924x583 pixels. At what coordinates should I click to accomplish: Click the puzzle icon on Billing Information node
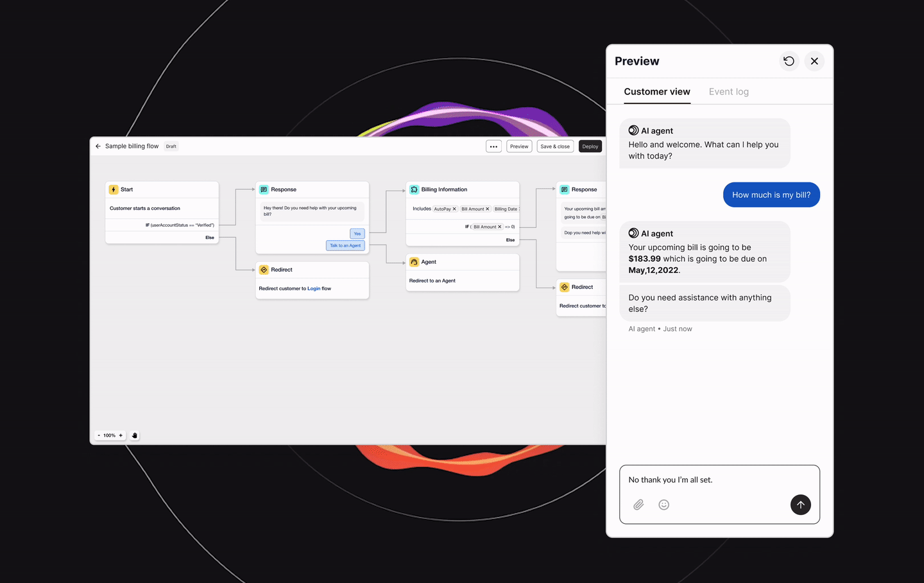click(x=415, y=189)
